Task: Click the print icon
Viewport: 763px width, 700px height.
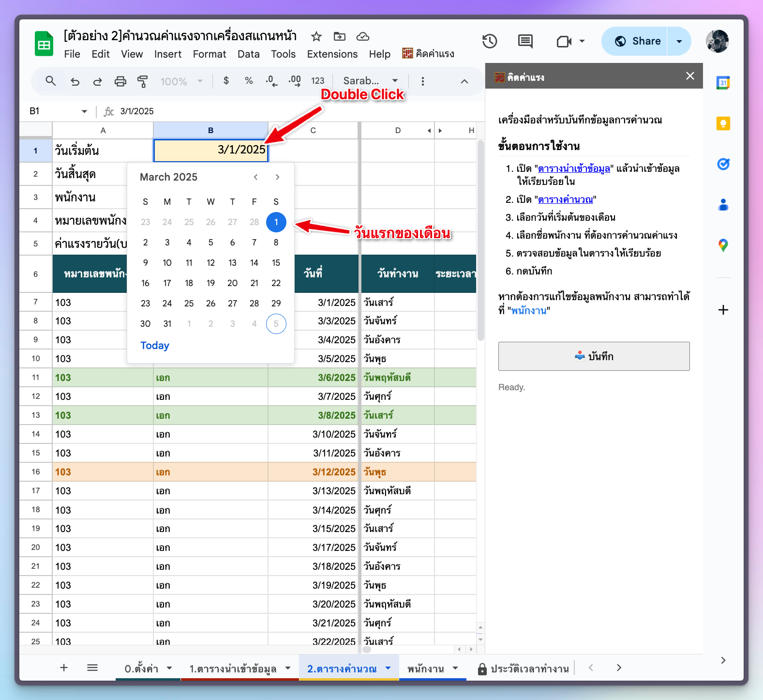Action: click(x=120, y=81)
